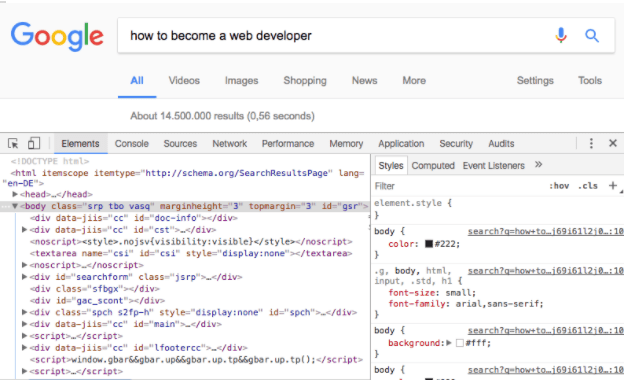
Task: Select the Computed sub-tab
Action: (433, 166)
